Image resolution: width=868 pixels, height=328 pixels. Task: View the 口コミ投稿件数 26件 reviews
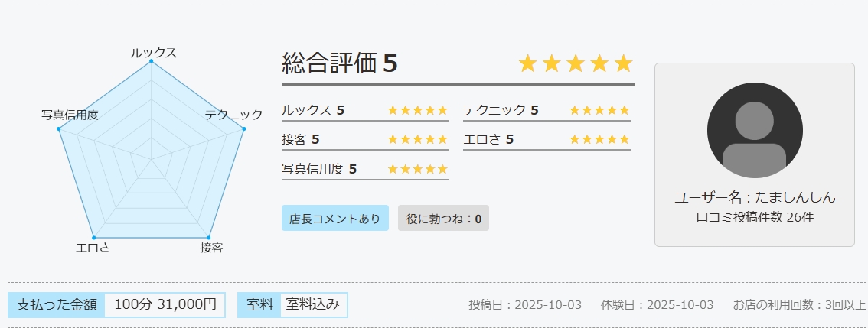click(x=755, y=217)
